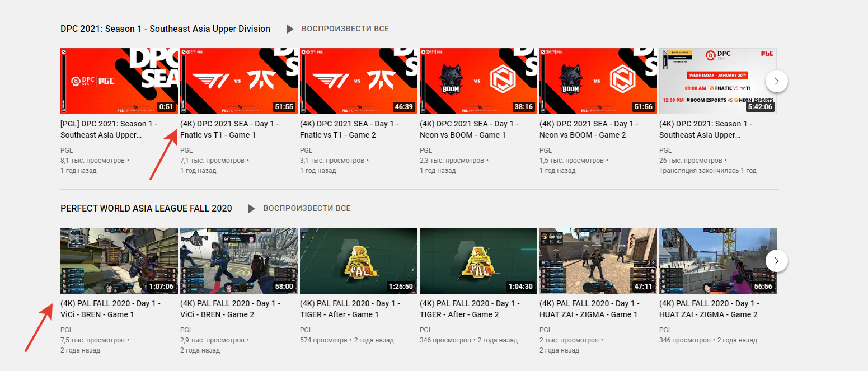Image resolution: width=868 pixels, height=371 pixels.
Task: Open title 'Fnatic vs T1 - Game 2'
Action: (x=349, y=129)
